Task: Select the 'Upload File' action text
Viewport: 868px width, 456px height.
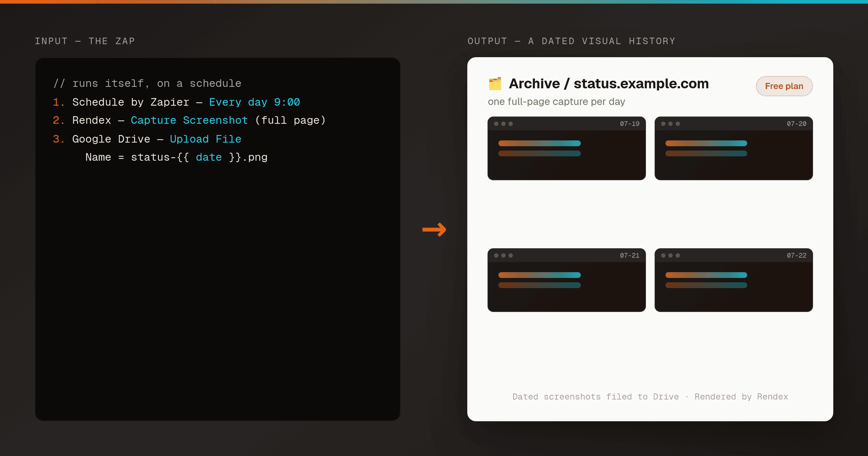Action: pyautogui.click(x=205, y=139)
